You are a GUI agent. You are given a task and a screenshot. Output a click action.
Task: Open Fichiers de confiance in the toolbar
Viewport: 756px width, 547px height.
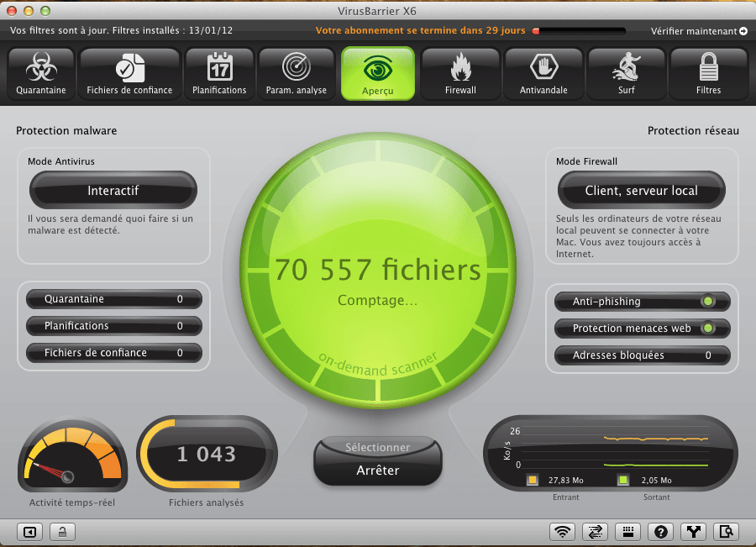coord(129,73)
